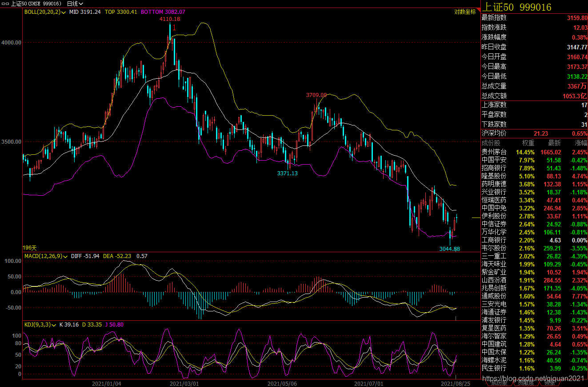Click the 总成交额 value 1053.3亿

click(x=576, y=96)
